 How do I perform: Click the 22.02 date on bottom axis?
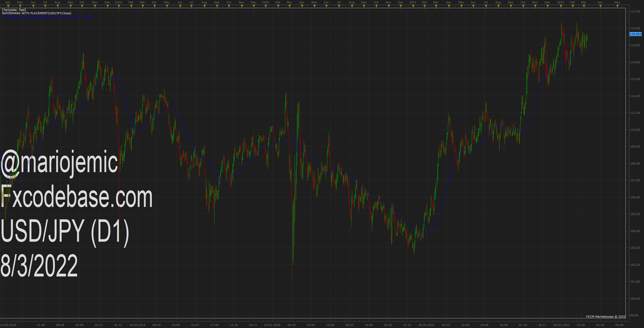point(581,325)
